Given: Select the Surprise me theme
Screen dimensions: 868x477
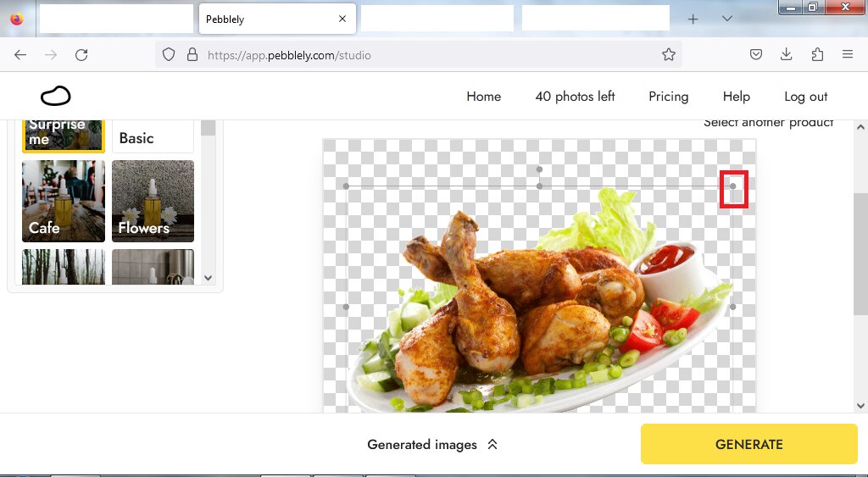Looking at the screenshot, I should pos(63,136).
